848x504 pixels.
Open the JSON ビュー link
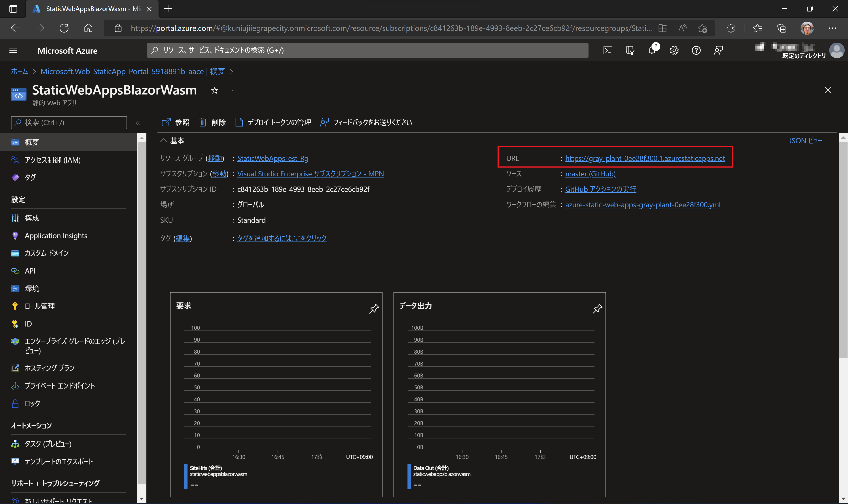coord(805,140)
